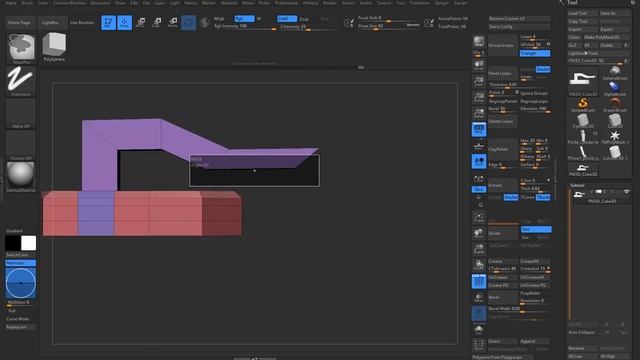
Task: Click the circular blue color picker
Action: tap(20, 283)
